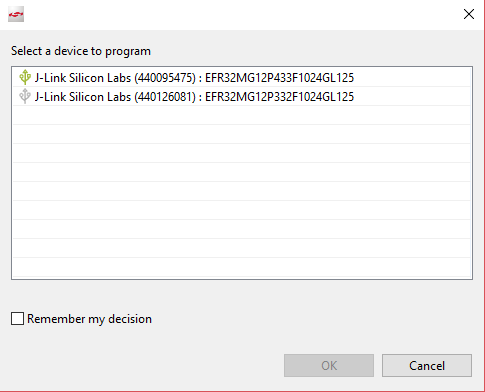The width and height of the screenshot is (485, 392).
Task: Select the J-Link device with serial 440126081
Action: [x=242, y=96]
